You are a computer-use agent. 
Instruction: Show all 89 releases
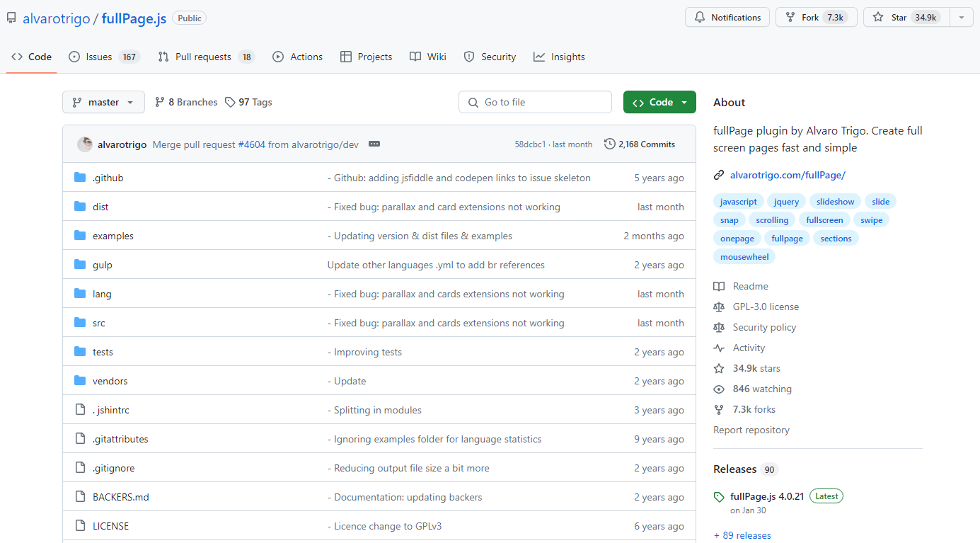pos(742,535)
